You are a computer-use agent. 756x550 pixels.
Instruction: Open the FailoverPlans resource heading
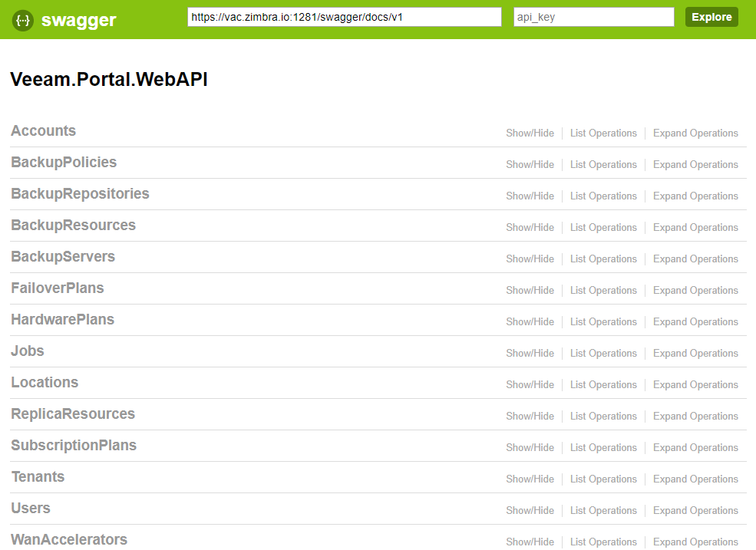[58, 288]
